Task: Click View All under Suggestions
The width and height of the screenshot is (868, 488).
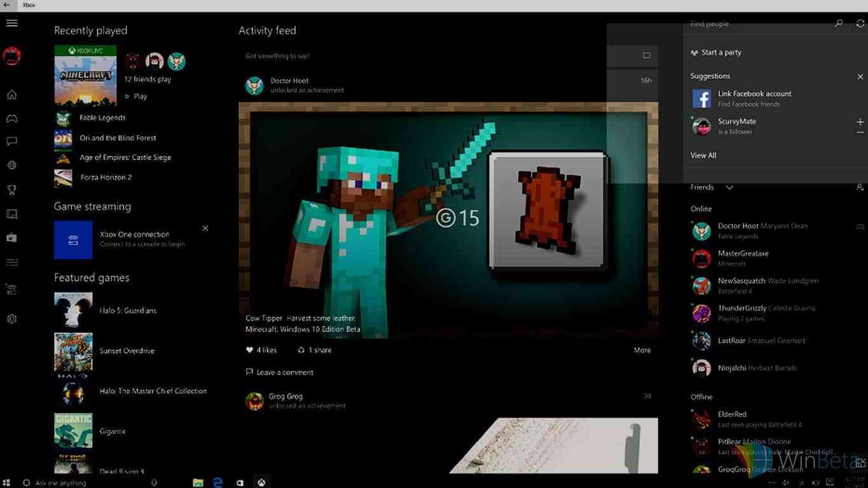Action: [x=703, y=155]
